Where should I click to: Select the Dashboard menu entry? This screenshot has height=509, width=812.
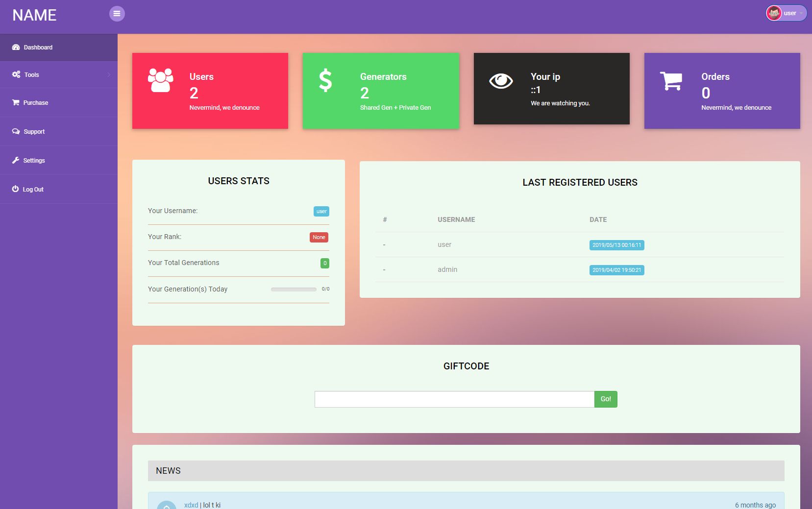38,47
